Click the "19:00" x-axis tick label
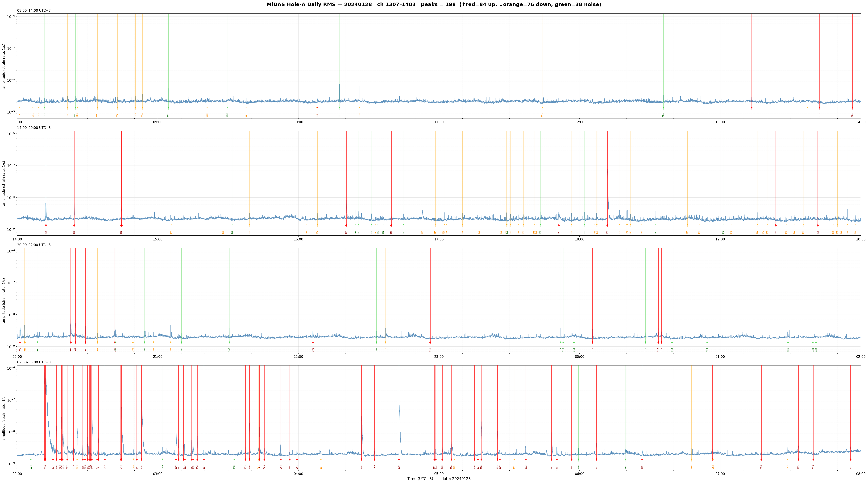This screenshot has height=483, width=868. [x=720, y=239]
